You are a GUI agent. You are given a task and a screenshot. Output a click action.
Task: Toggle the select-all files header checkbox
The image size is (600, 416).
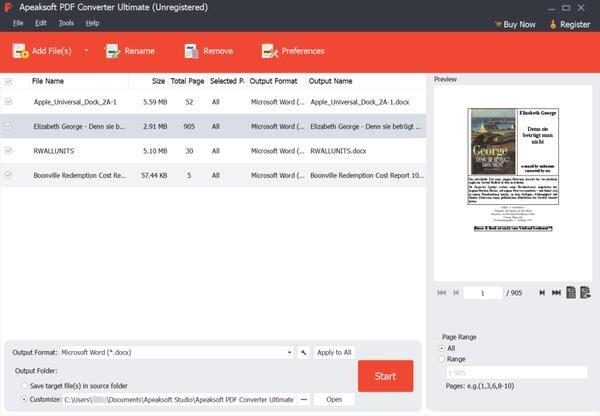[x=9, y=81]
